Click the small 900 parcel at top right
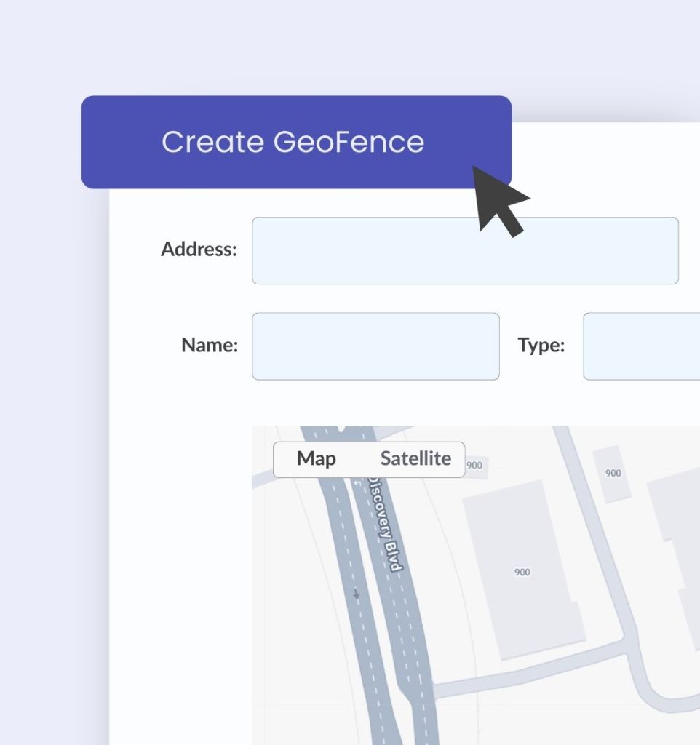 tap(613, 473)
